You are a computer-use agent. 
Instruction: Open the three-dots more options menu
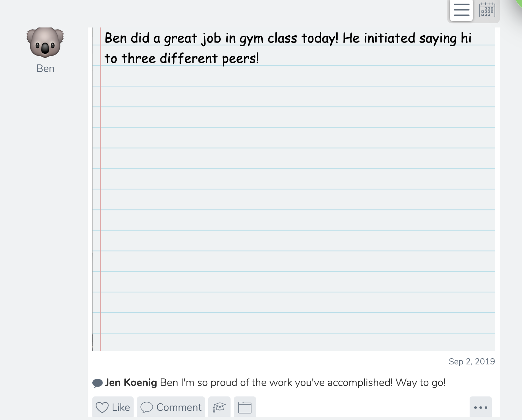tap(481, 407)
